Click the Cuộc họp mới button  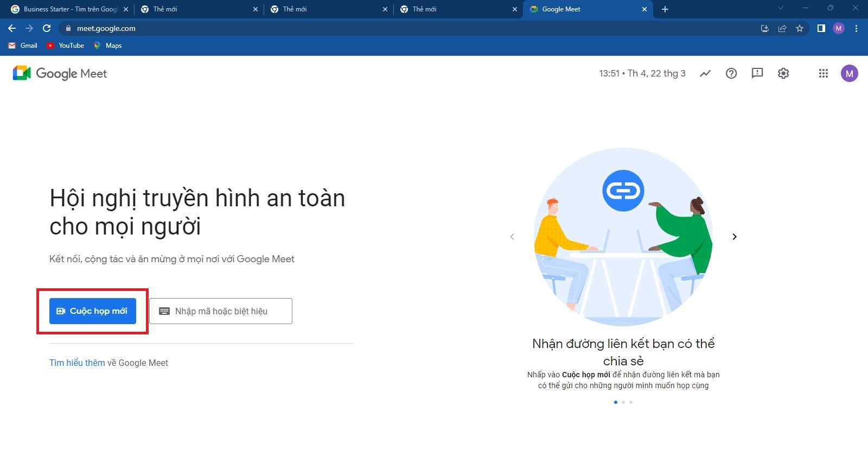coord(93,311)
